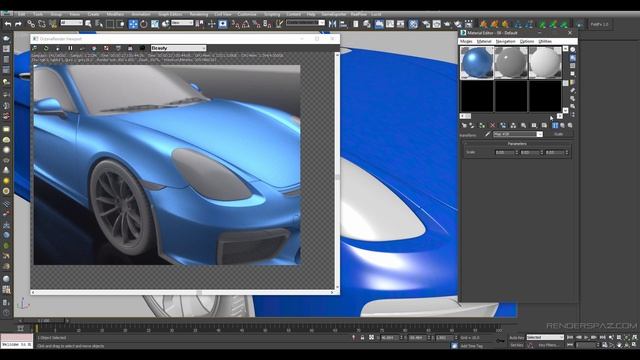The width and height of the screenshot is (640, 360).
Task: Click Get Material in Material Editor
Action: coord(464,125)
